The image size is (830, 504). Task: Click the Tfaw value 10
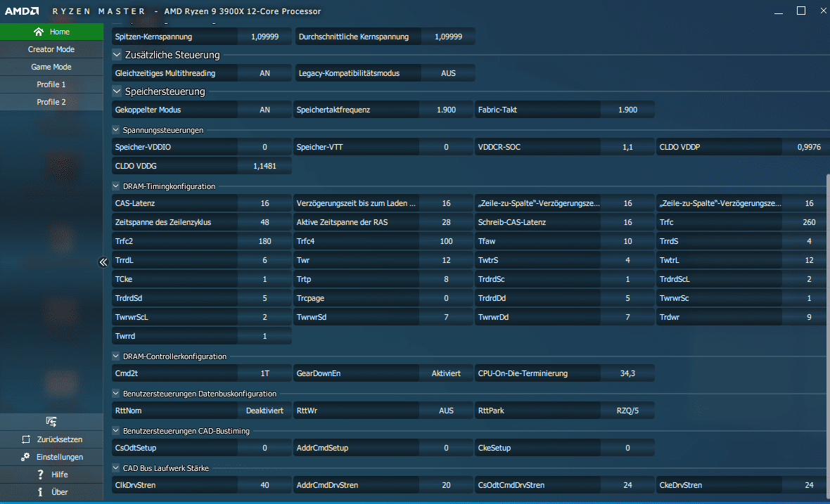[x=628, y=241]
